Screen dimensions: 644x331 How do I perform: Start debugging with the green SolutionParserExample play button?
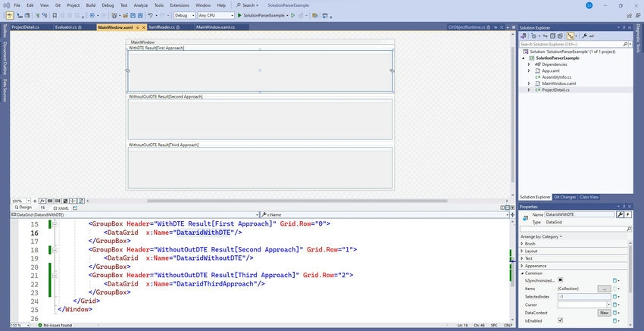pyautogui.click(x=240, y=15)
